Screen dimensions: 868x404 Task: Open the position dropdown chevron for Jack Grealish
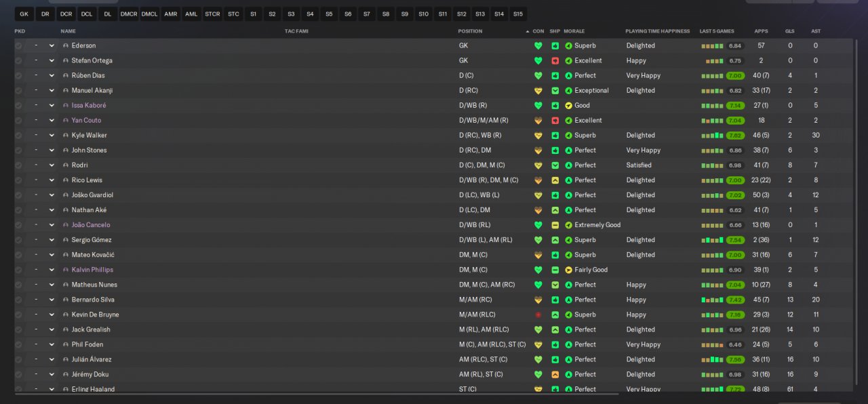tap(52, 330)
